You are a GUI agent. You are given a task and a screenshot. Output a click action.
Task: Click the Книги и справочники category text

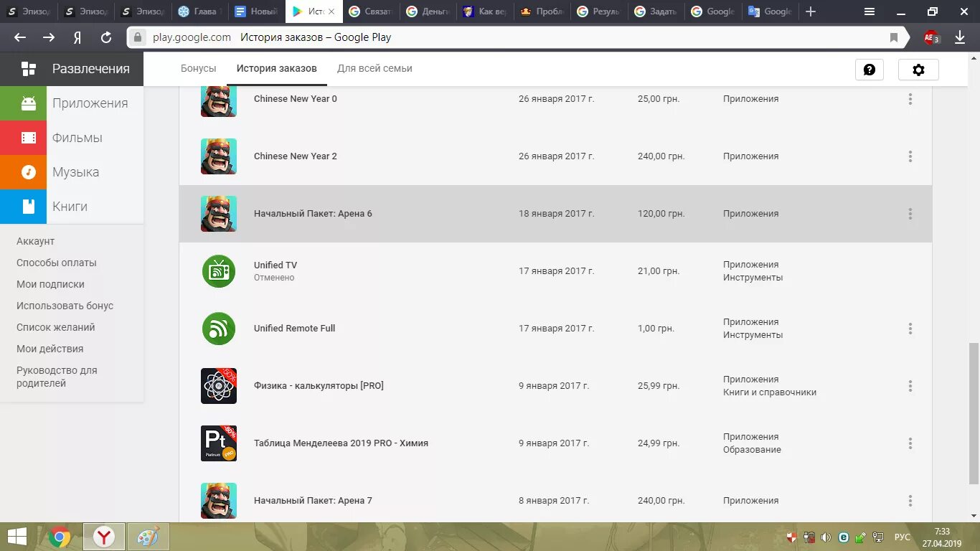tap(770, 392)
